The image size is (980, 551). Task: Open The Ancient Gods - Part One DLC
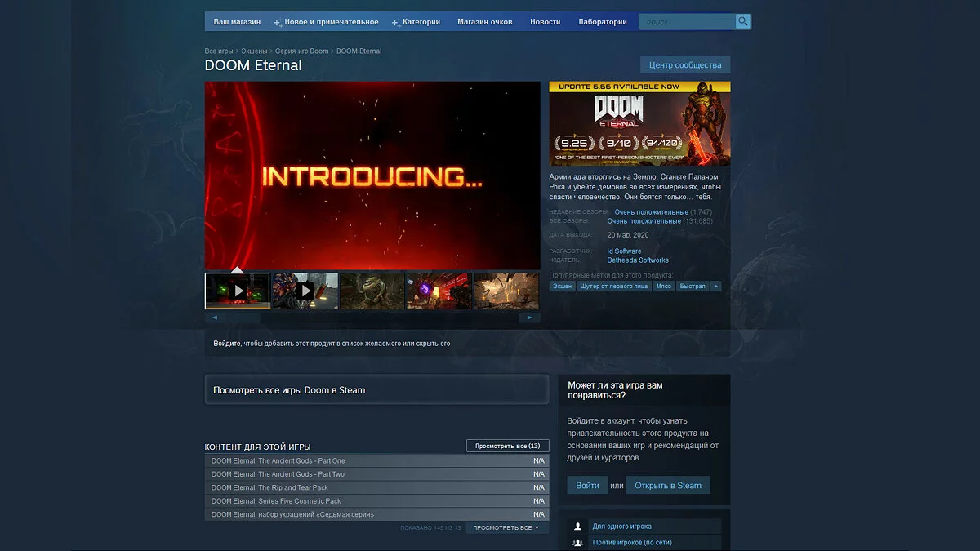coord(376,461)
